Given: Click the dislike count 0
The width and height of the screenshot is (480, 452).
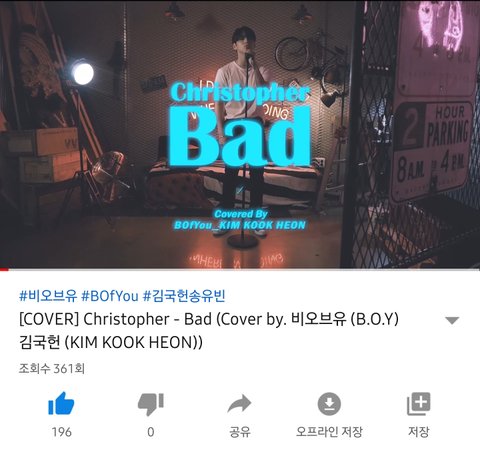Looking at the screenshot, I should [151, 432].
